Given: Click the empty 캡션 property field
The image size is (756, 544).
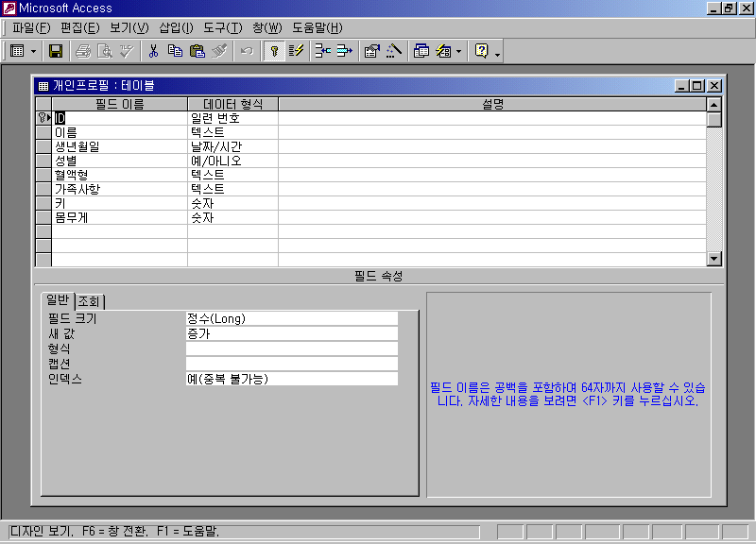Looking at the screenshot, I should [292, 364].
